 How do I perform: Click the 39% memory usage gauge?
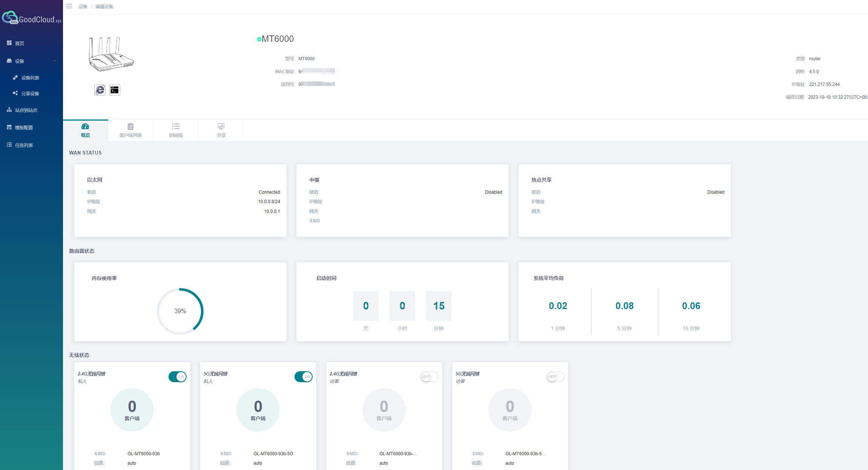point(180,311)
